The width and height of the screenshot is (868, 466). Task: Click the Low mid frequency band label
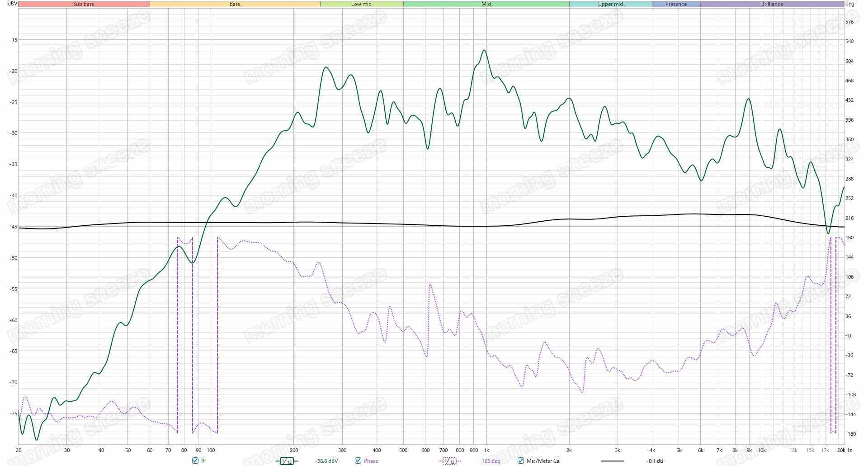pos(361,4)
